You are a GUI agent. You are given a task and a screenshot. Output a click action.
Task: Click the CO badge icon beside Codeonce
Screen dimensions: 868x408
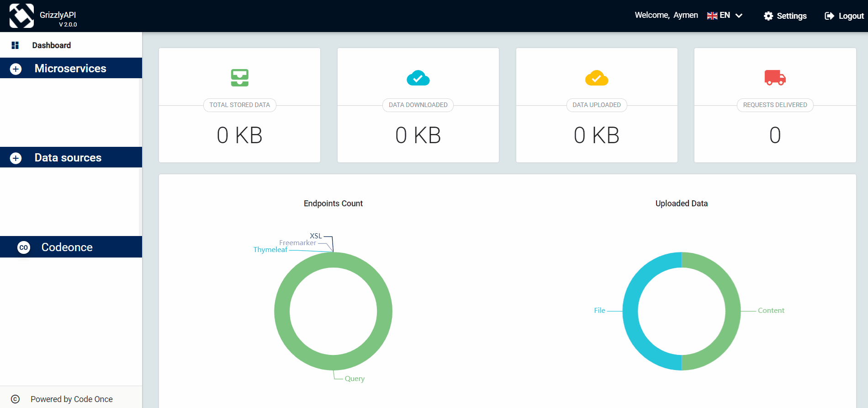pyautogui.click(x=24, y=247)
